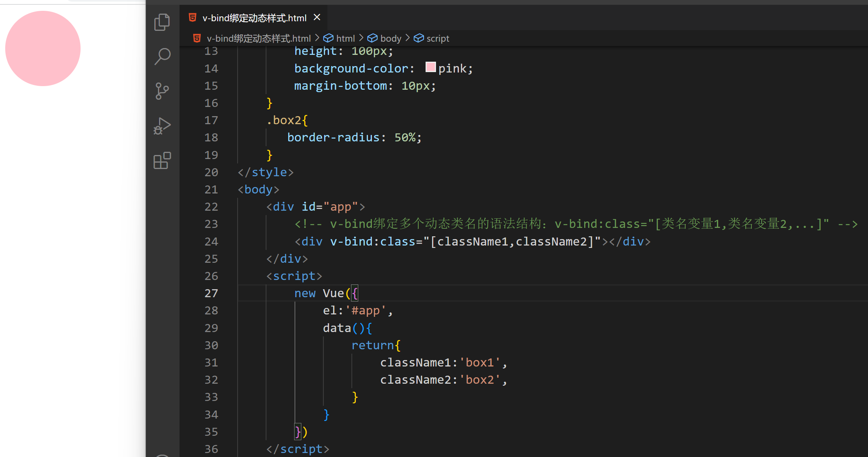Expand the body breadcrumb dropdown
868x457 pixels.
(x=390, y=38)
